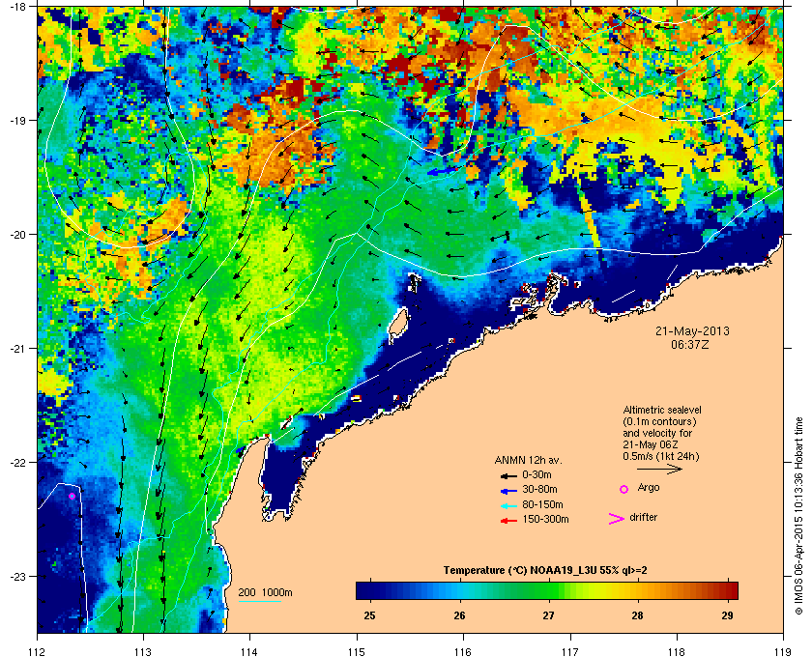Click the '200 1000m' bathymetry label

[x=265, y=593]
